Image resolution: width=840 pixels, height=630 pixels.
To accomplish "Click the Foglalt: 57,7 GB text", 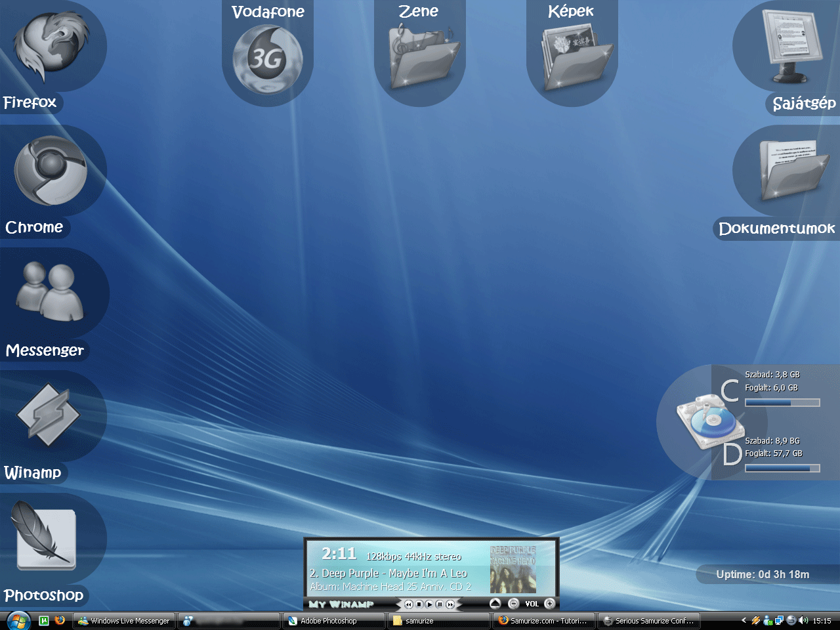I will point(774,453).
